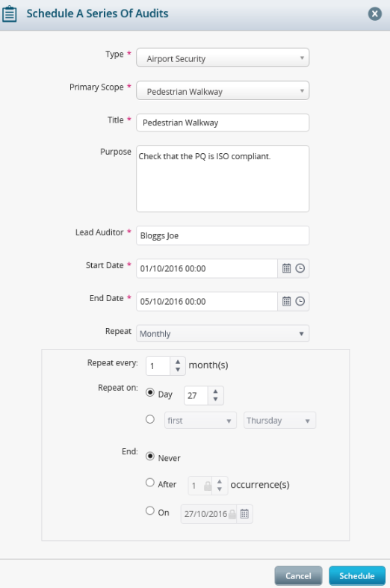The image size is (390, 588).
Task: Decrease the Repeat on Day number
Action: coord(215,399)
